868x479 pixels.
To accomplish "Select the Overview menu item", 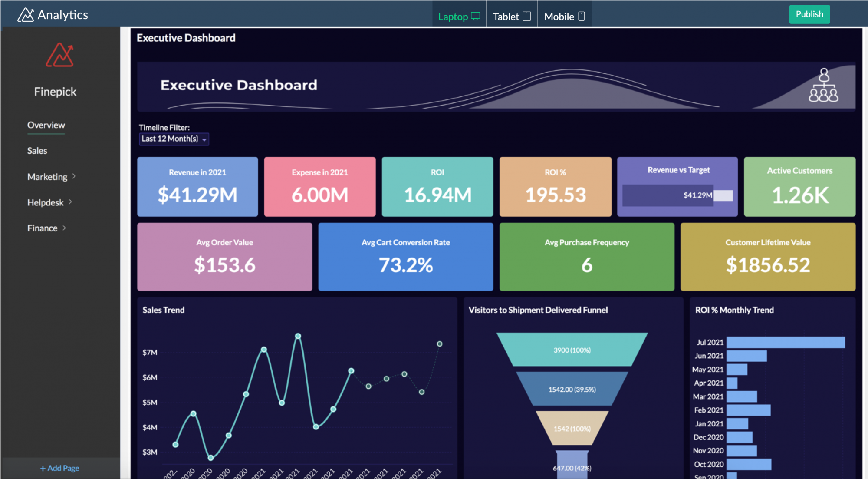I will pyautogui.click(x=46, y=125).
